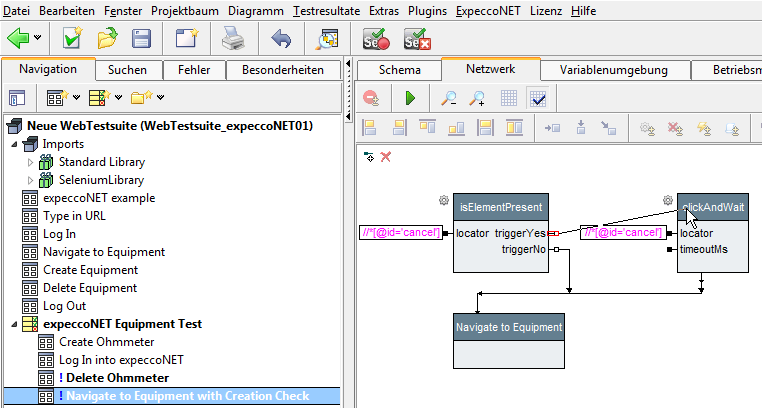
Task: Click the open folder icon in toolbar
Action: (107, 39)
